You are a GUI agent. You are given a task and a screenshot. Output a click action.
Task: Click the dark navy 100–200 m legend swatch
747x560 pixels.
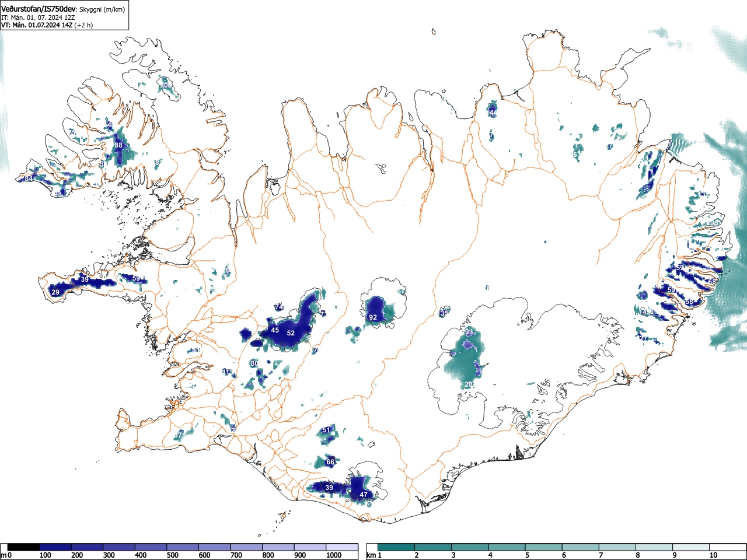point(55,547)
